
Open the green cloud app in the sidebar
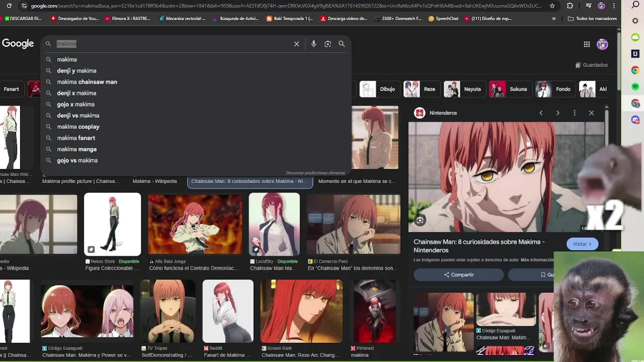coord(635,37)
